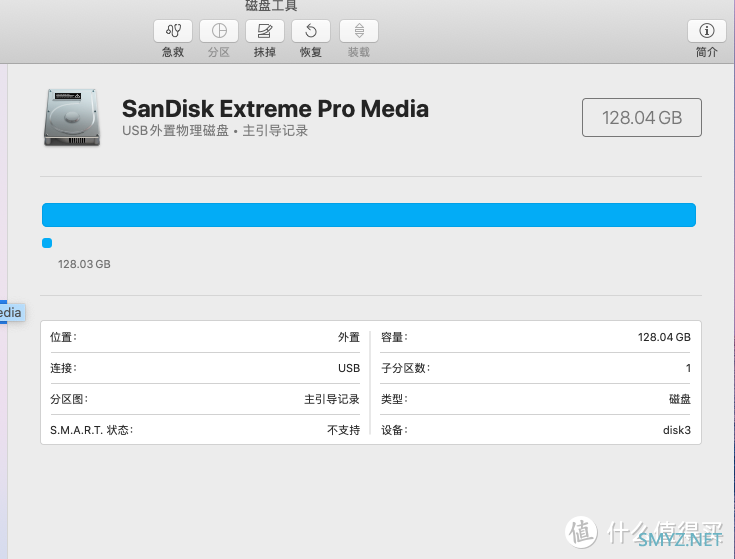735x559 pixels.
Task: Open the Info (简介) panel
Action: point(706,31)
